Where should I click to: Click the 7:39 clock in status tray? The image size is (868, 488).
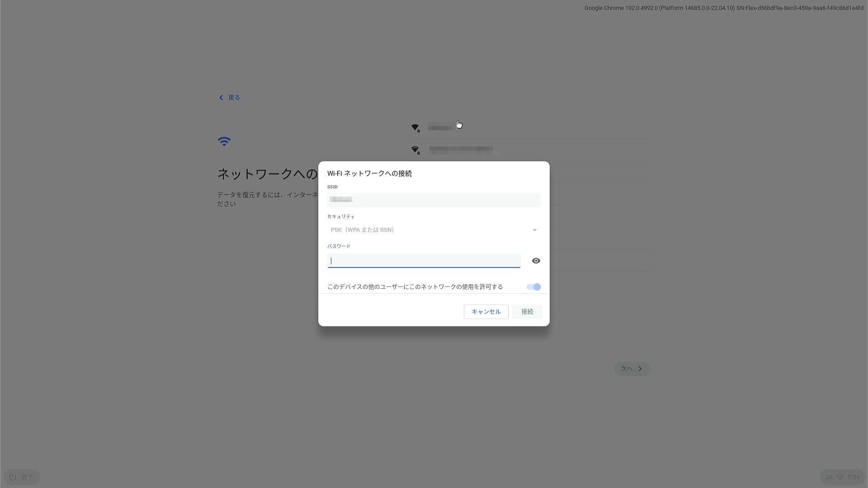[x=854, y=477]
